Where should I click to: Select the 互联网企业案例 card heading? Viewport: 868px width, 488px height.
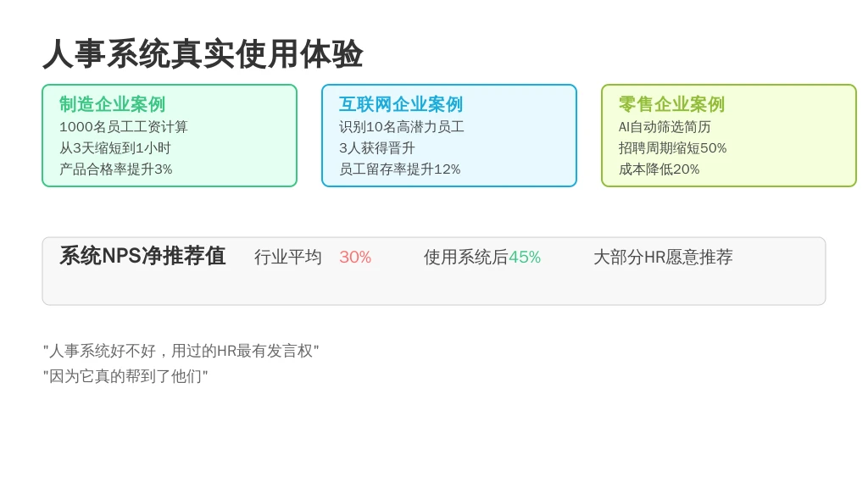point(401,104)
